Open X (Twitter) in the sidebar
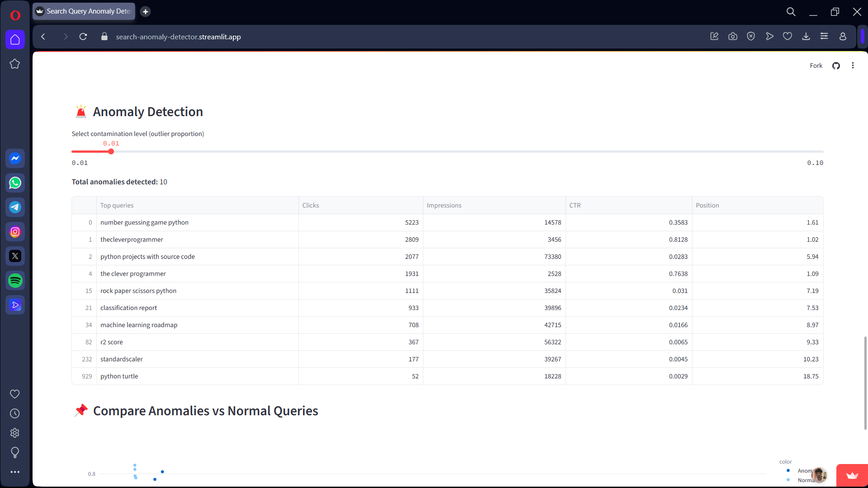Image resolution: width=868 pixels, height=488 pixels. [x=15, y=256]
